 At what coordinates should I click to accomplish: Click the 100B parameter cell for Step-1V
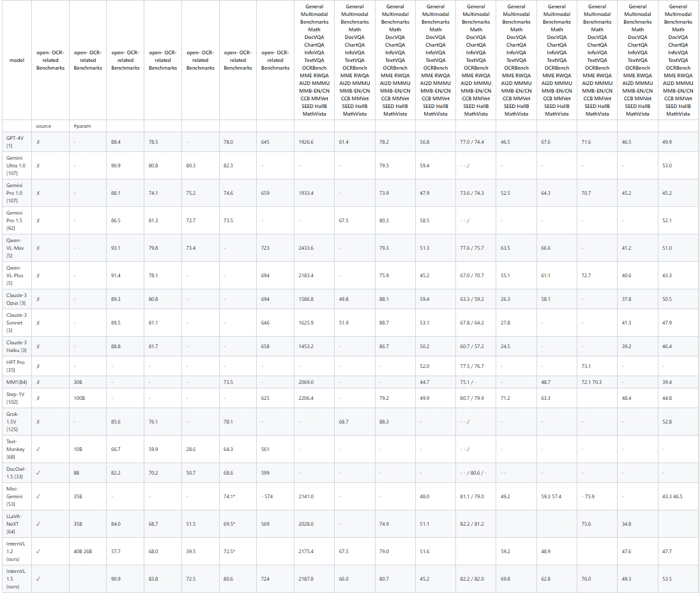click(x=88, y=398)
